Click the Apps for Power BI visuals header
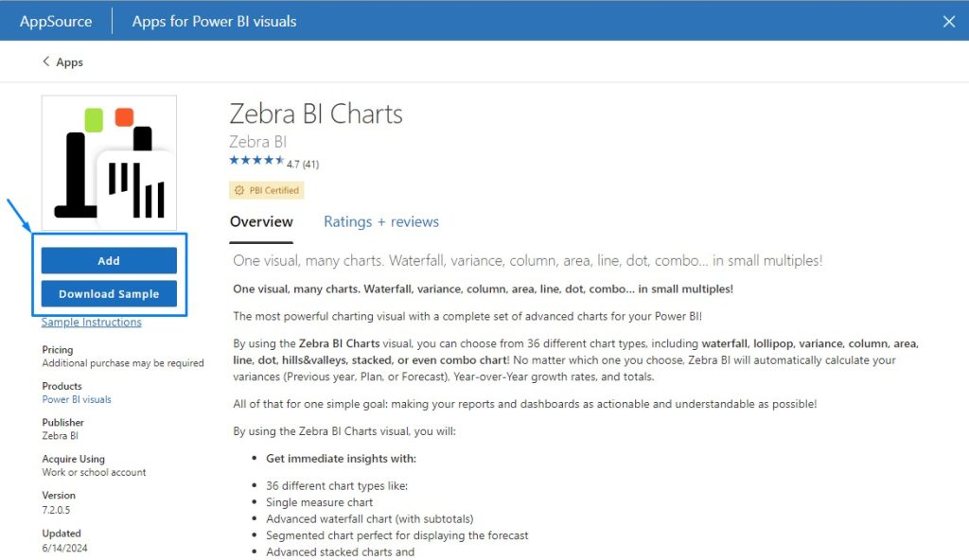Image resolution: width=969 pixels, height=560 pixels. [214, 20]
